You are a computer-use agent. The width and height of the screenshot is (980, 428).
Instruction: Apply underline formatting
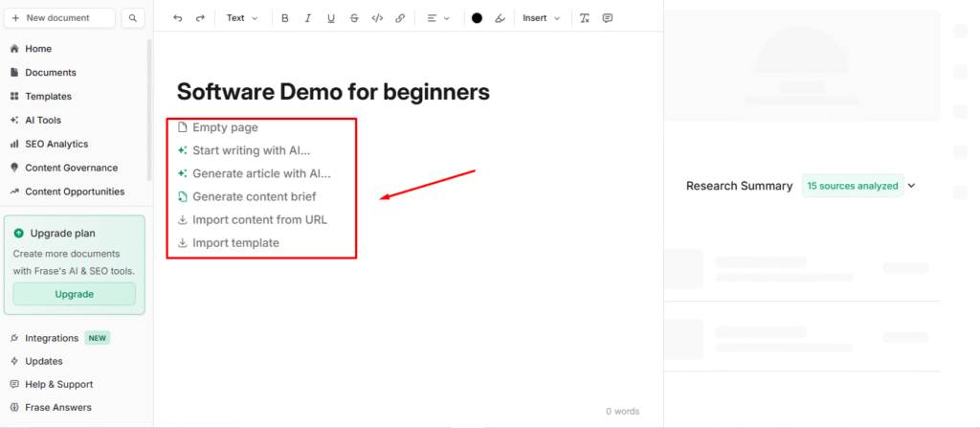(331, 18)
